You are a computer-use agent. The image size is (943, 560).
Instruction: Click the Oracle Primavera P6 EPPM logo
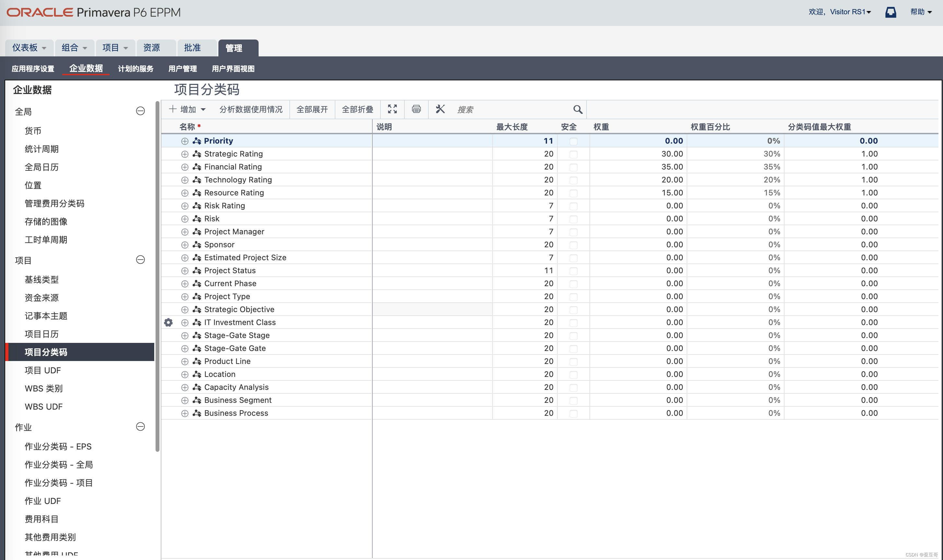[x=94, y=12]
